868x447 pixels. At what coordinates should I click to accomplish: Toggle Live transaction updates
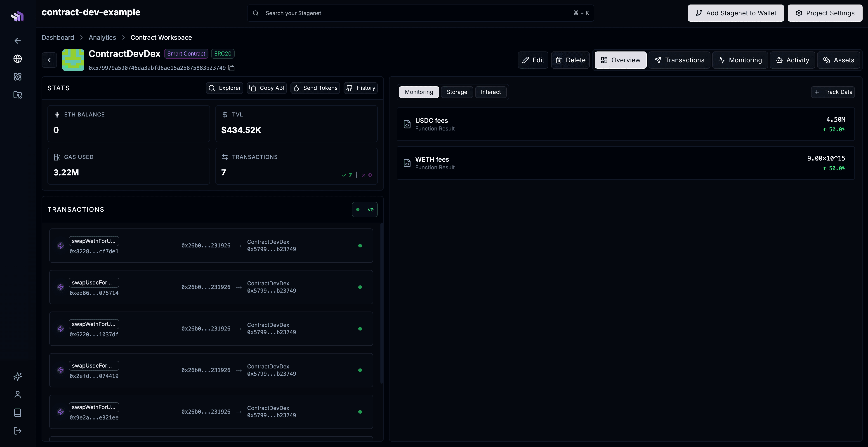coord(365,209)
